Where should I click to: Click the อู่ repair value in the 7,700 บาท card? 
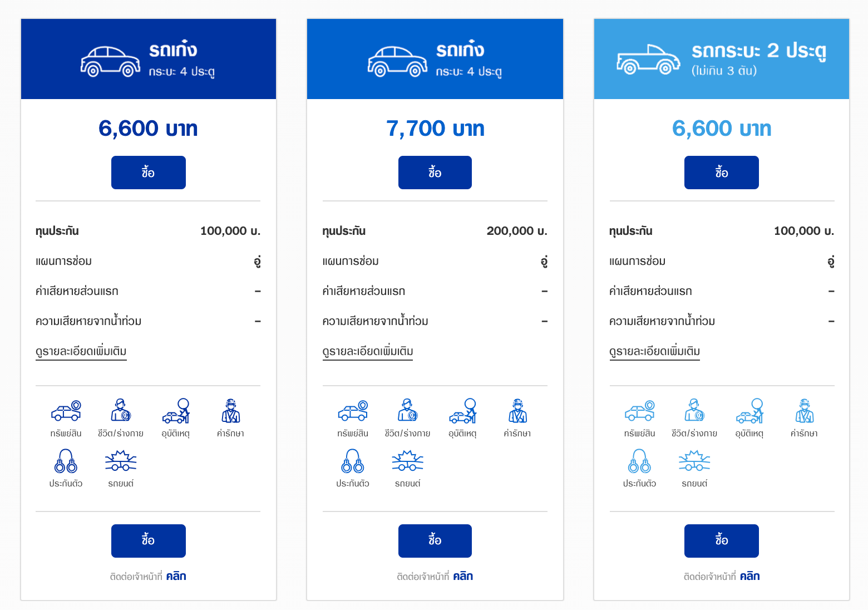point(544,261)
